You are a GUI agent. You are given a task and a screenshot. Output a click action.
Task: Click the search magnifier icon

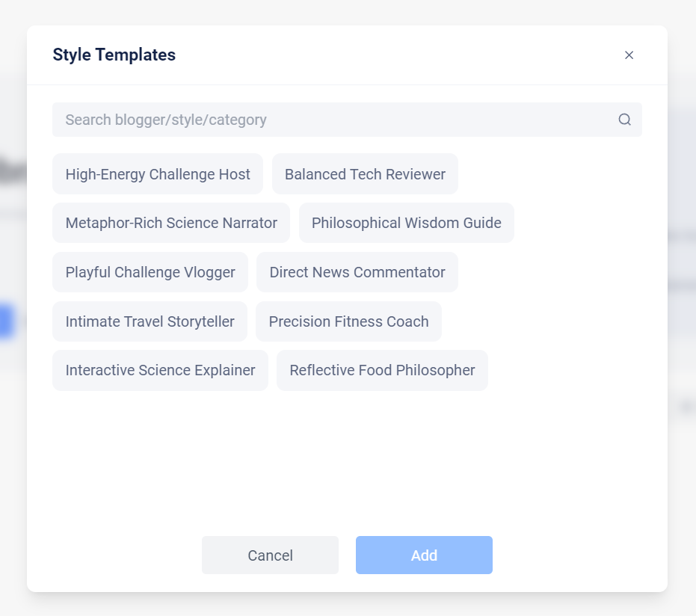click(x=624, y=120)
